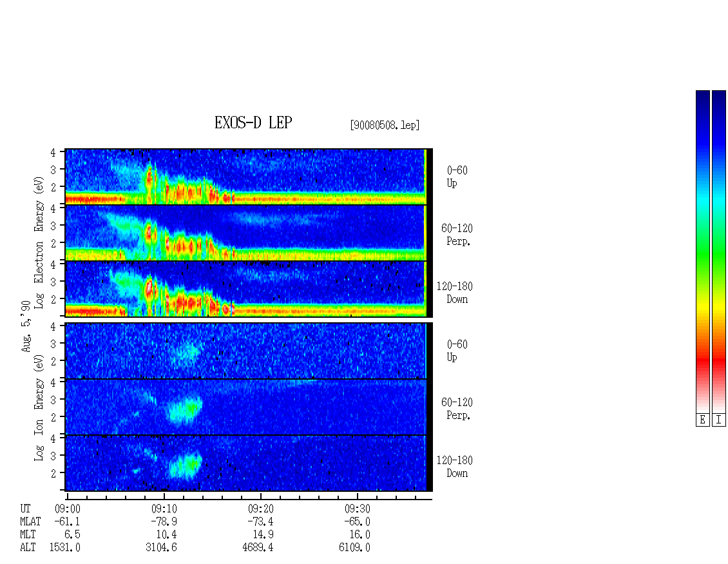Screen dimensions: 728x564
Task: Click the ion panel's 120-180 Down label
Action: pyautogui.click(x=455, y=467)
